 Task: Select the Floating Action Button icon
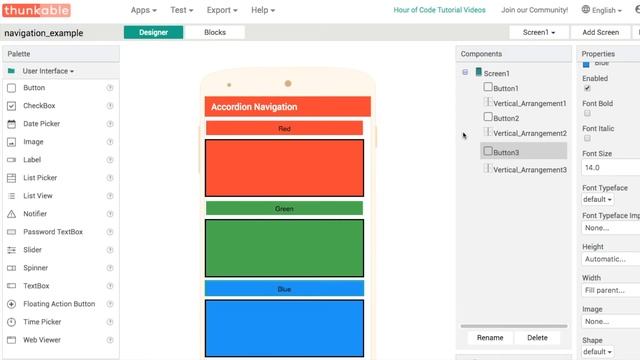point(11,304)
